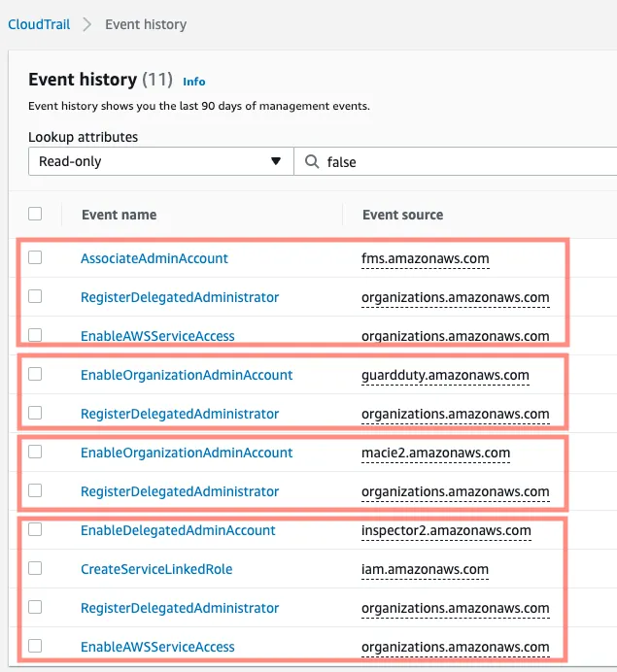Click iam.amazonaws.com event source
Screen dimensions: 617x672
[425, 569]
